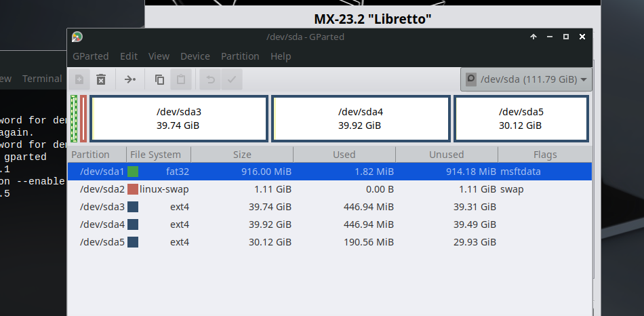
Task: Open the View menu in GParted
Action: click(x=159, y=56)
